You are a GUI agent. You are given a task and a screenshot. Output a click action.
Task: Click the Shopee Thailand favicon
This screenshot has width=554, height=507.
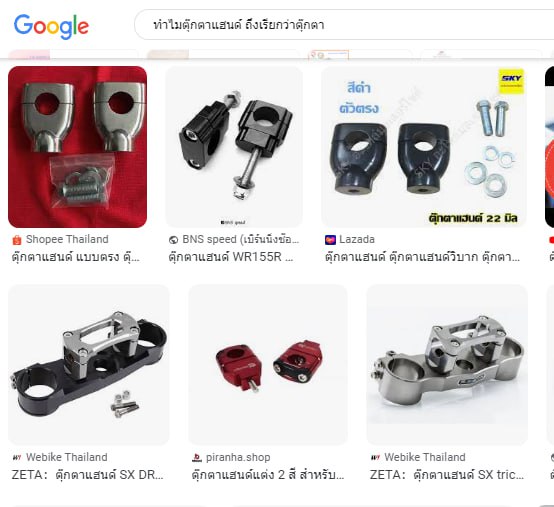[x=17, y=240]
